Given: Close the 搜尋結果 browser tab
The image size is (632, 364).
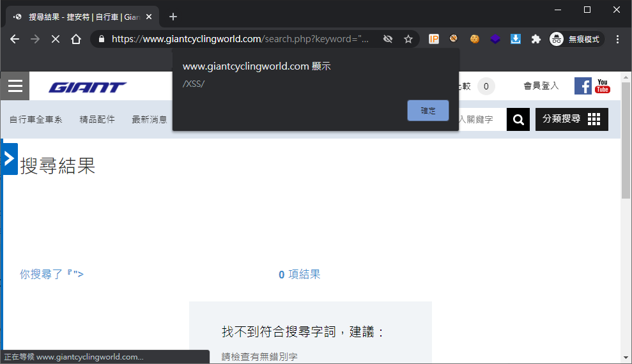Looking at the screenshot, I should pos(149,17).
